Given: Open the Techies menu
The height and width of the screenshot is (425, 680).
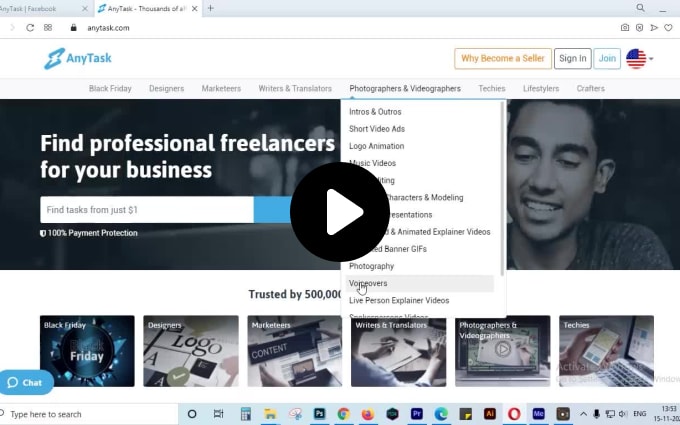Looking at the screenshot, I should [x=492, y=88].
